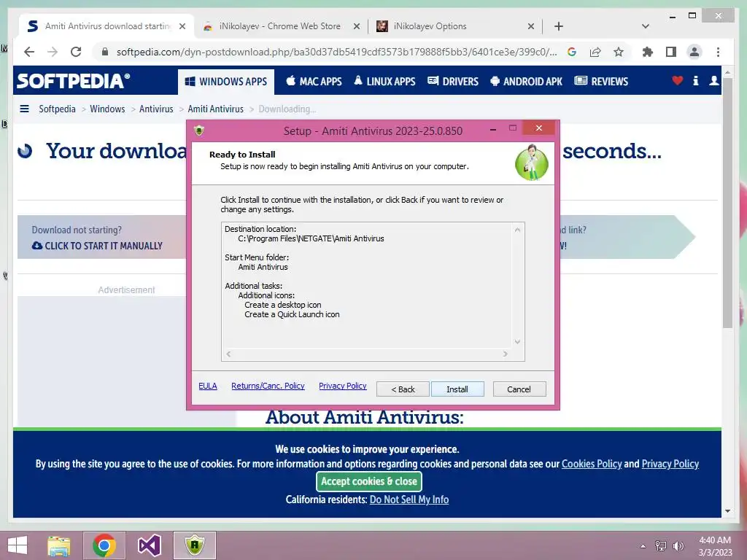Viewport: 747px width, 560px height.
Task: Toggle the Chrome side panel icon
Action: [671, 52]
